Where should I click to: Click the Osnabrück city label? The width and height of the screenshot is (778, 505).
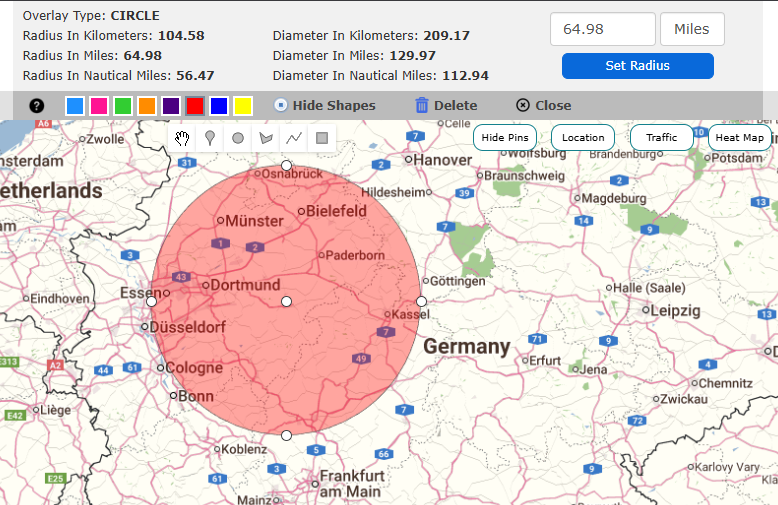point(292,174)
